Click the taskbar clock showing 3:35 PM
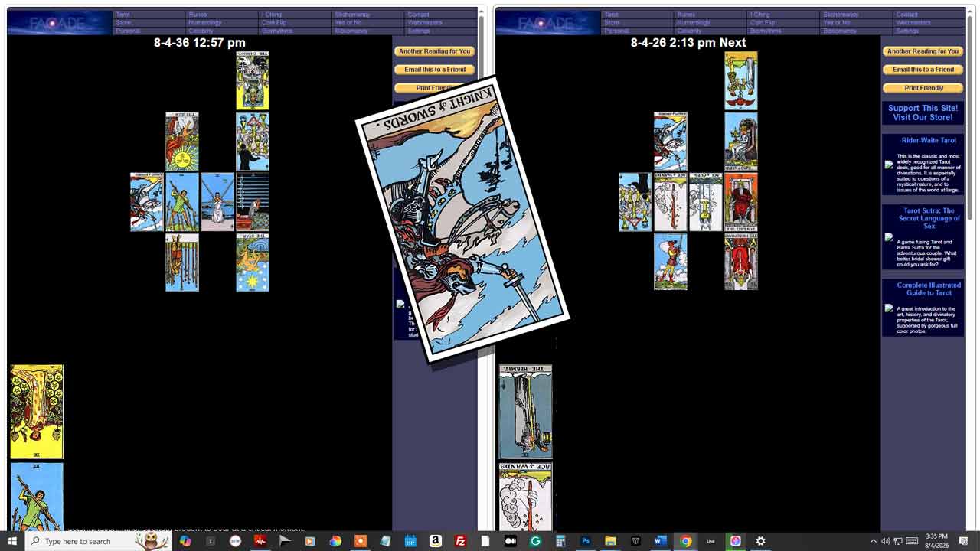Viewport: 980px width, 551px height. point(937,541)
